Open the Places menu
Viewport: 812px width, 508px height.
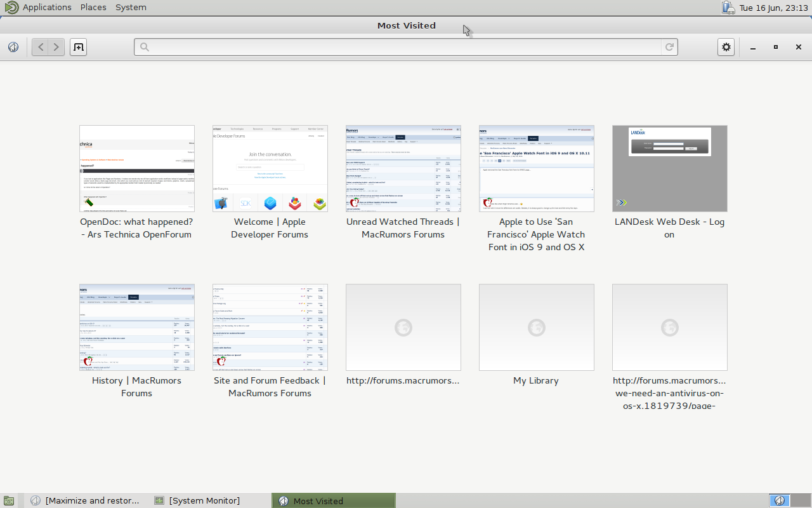click(93, 8)
